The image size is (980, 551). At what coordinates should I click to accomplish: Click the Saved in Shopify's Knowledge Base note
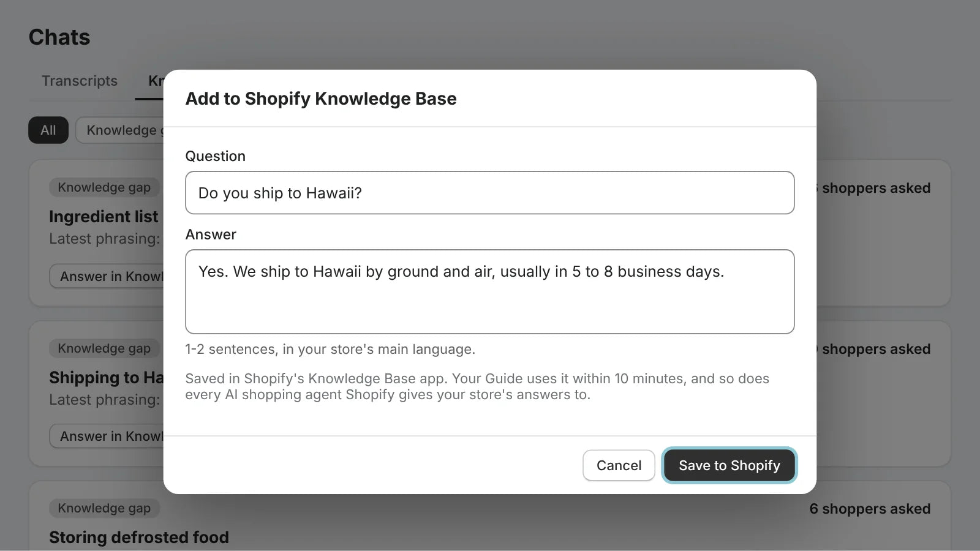[477, 386]
